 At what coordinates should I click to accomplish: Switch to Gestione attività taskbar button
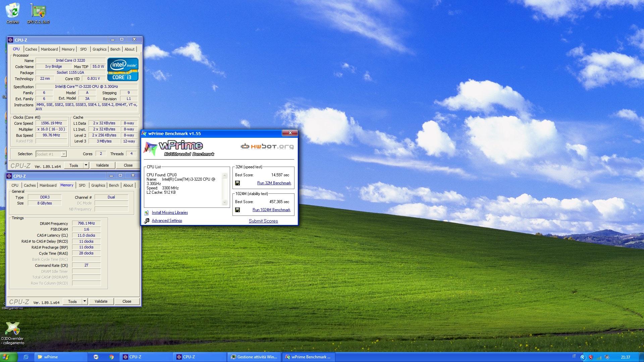254,357
